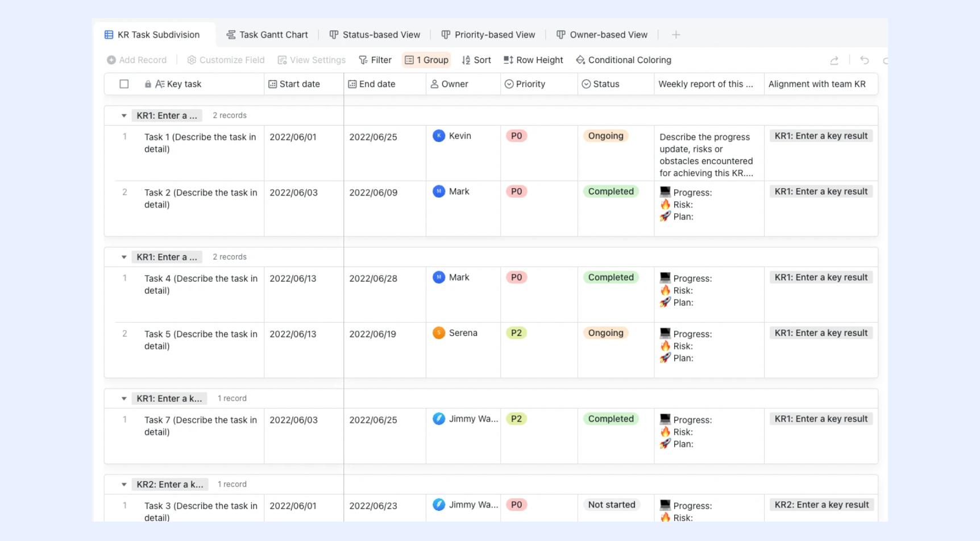Click the P2 priority tag for Task 5

[516, 333]
